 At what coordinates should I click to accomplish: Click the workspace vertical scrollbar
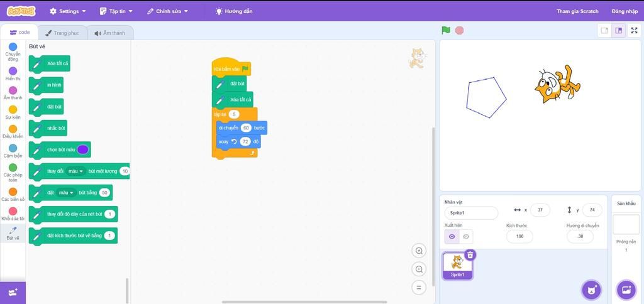pyautogui.click(x=433, y=207)
